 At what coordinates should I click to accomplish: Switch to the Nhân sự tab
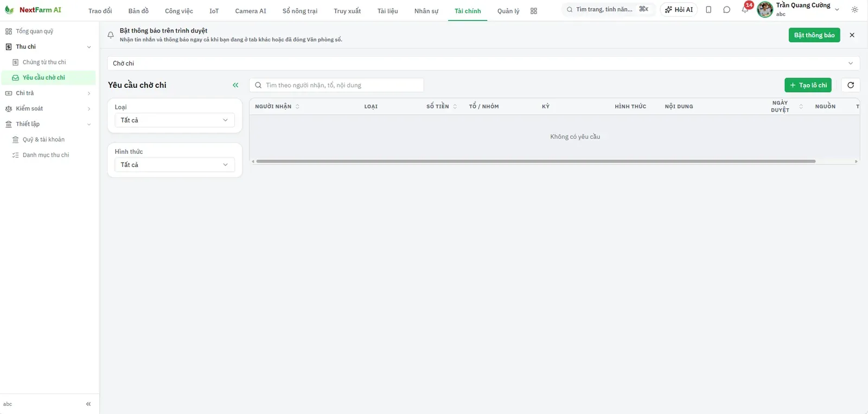(426, 11)
